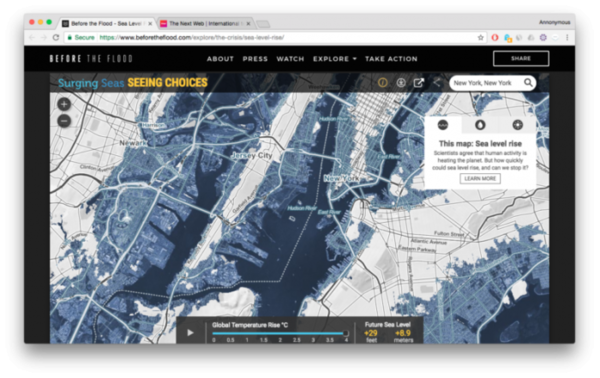Click the temperature rise slider at 2

coord(280,334)
